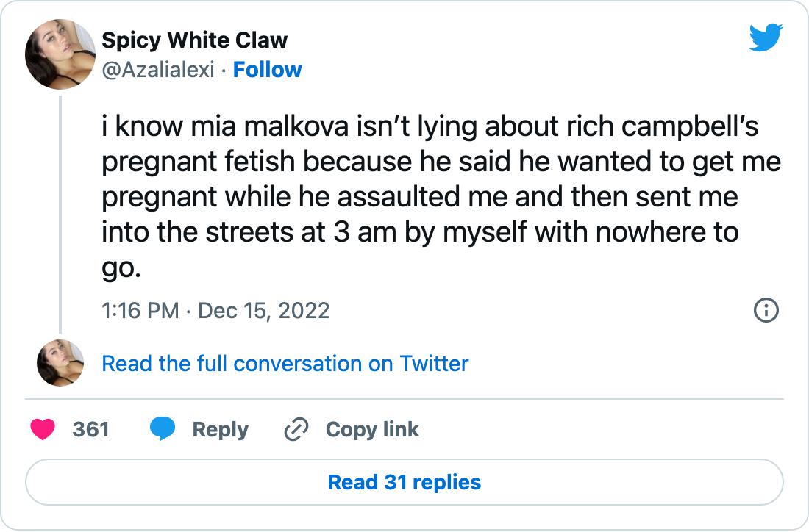Screen dimensions: 809x532
Task: Click the small avatar beside the conversation link
Action: click(60, 363)
